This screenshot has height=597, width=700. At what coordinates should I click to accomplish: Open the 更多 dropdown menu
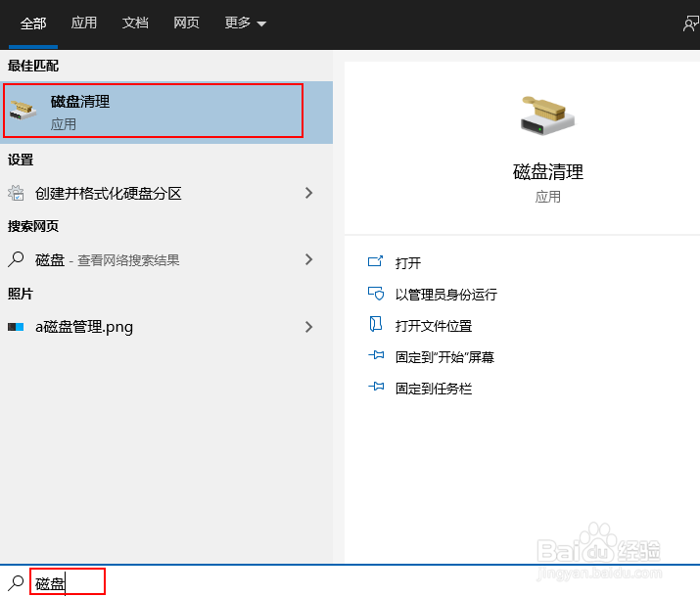point(245,23)
